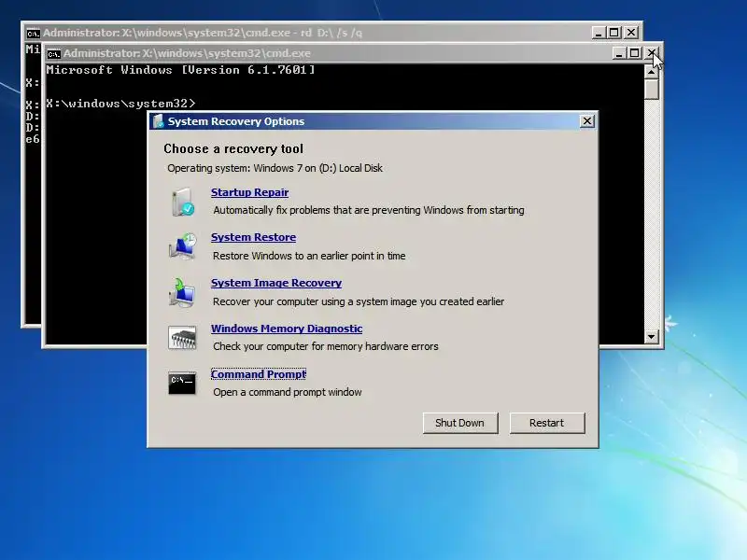Viewport: 747px width, 560px height.
Task: Click the scrollbar thumb in front cmd window
Action: (651, 89)
